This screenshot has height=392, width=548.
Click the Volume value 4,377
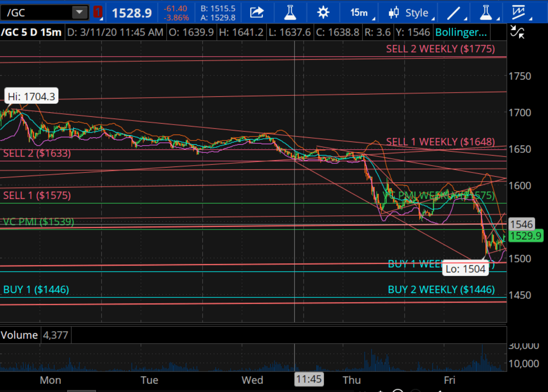pyautogui.click(x=55, y=335)
